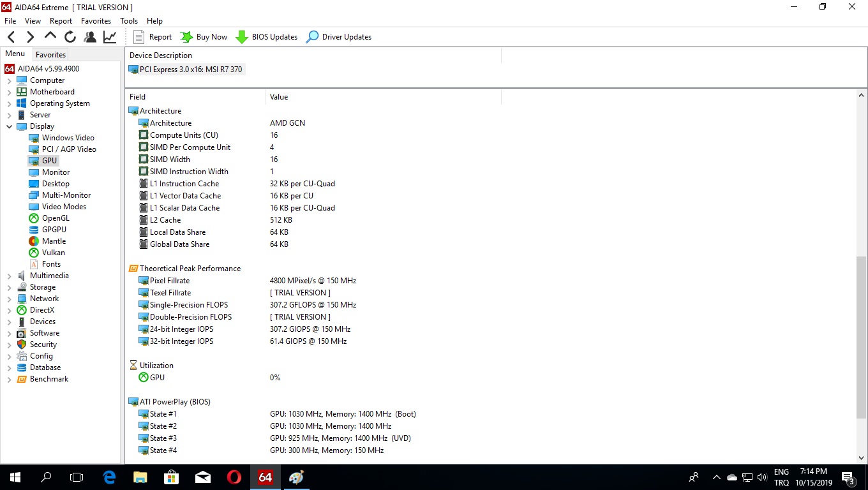Open the Report menu
The image size is (868, 490).
61,21
